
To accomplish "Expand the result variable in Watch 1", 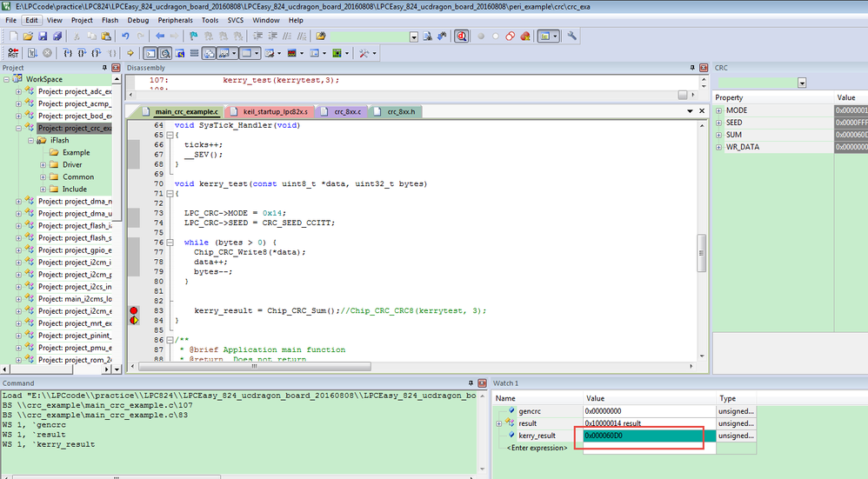I will [x=498, y=423].
